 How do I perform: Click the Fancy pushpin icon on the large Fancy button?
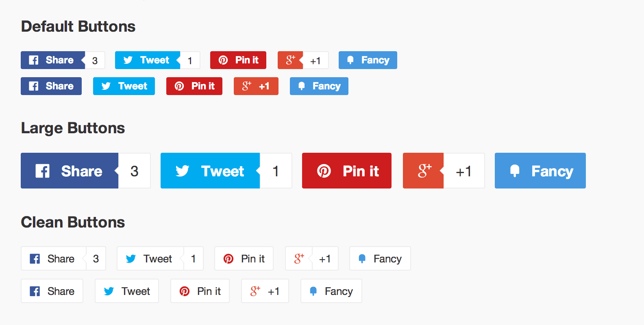[x=515, y=171]
